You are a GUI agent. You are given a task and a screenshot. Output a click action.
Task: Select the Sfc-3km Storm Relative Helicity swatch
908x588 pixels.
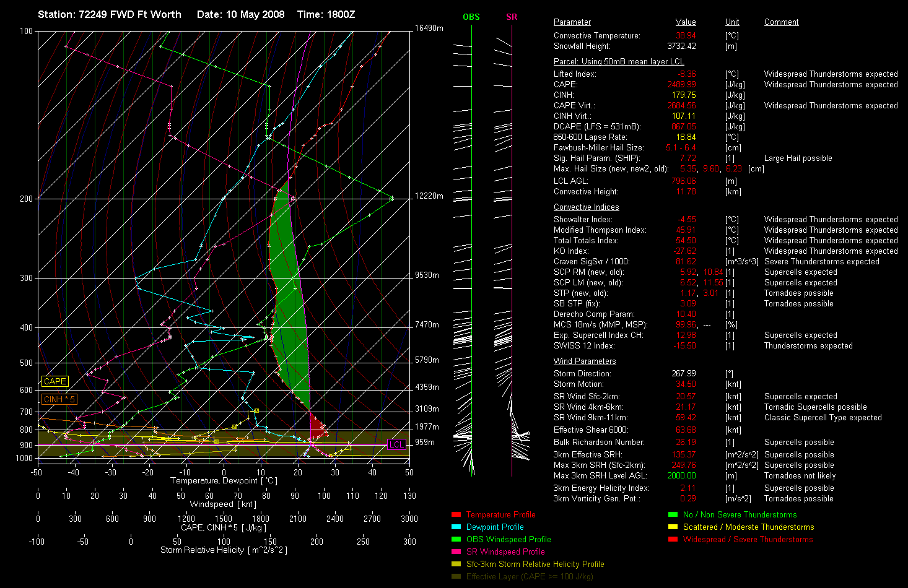click(456, 564)
